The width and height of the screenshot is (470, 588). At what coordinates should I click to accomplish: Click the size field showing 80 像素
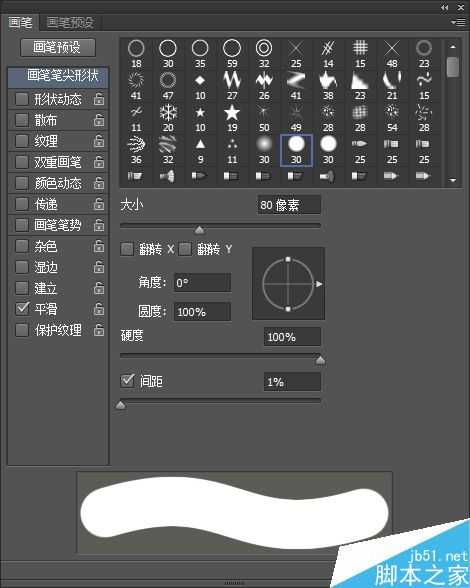[289, 205]
